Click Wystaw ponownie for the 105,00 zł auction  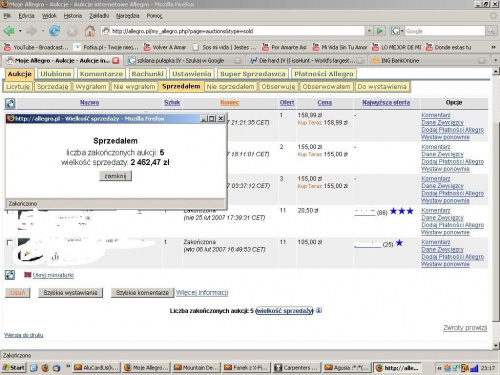point(445,264)
